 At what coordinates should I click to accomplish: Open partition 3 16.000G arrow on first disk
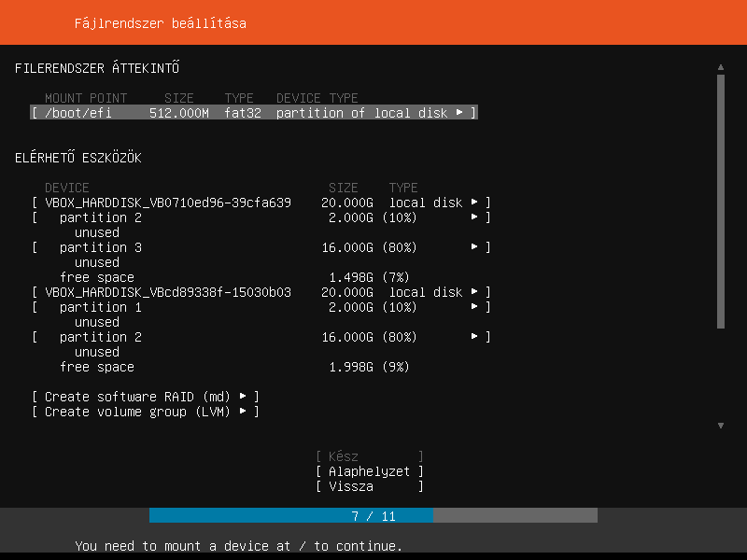pyautogui.click(x=474, y=247)
